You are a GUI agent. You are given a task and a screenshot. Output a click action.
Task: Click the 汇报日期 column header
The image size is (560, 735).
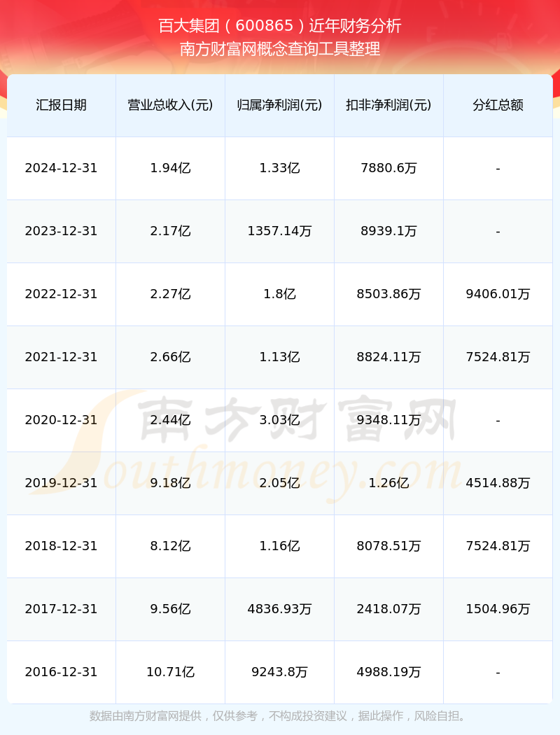point(62,105)
